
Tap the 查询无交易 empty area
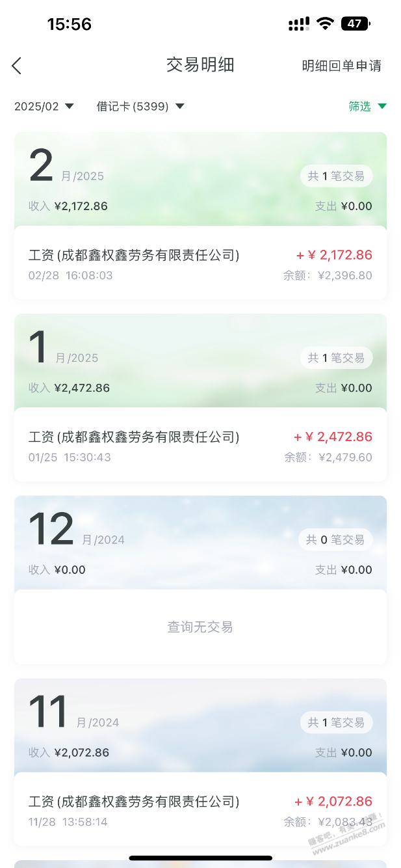point(200,627)
